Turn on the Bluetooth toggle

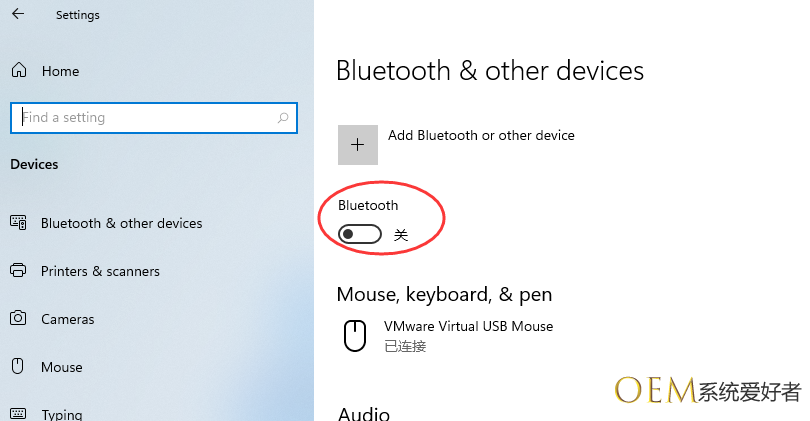pyautogui.click(x=360, y=235)
